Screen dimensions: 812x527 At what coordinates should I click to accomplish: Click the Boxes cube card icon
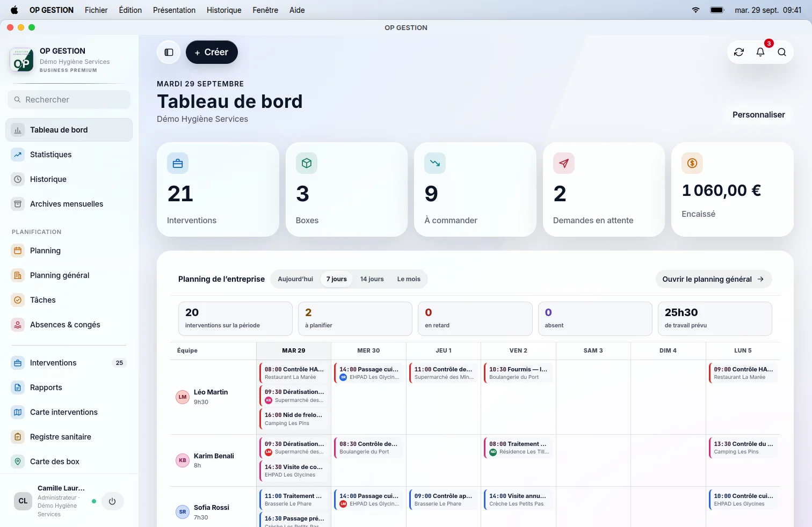(x=307, y=163)
